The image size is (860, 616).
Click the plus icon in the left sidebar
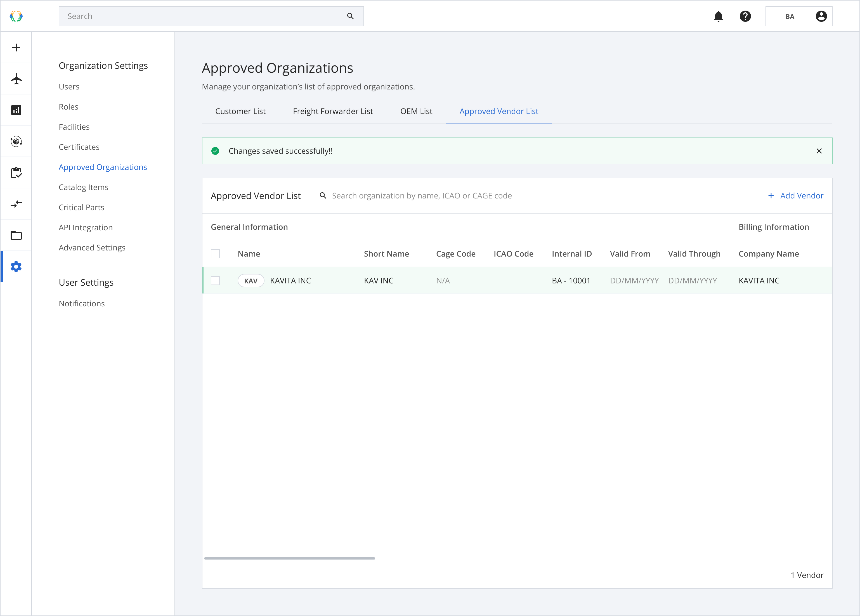point(16,48)
